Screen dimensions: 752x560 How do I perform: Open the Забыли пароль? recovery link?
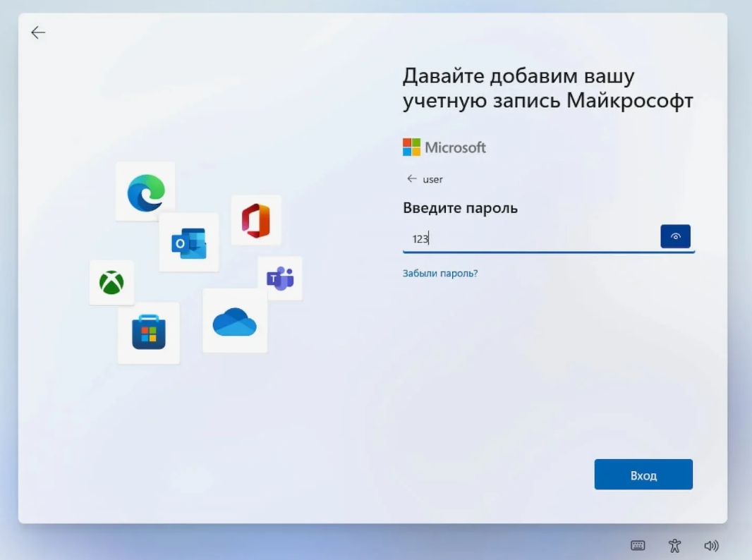[x=440, y=272]
